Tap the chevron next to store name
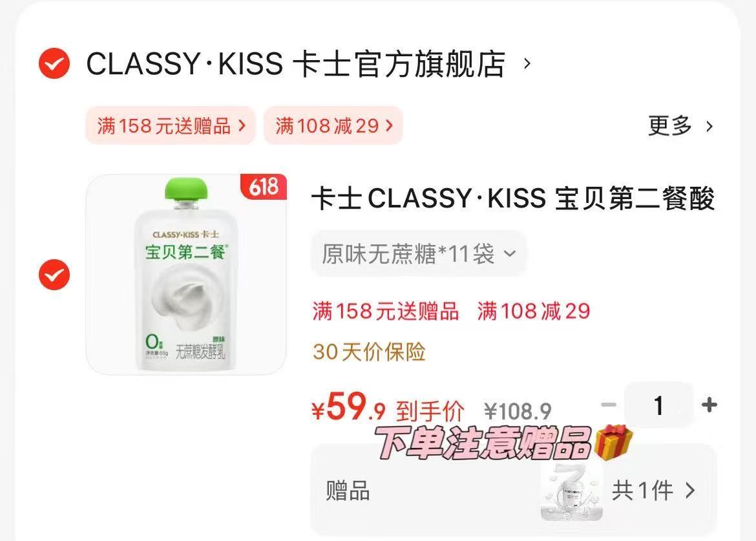756x541 pixels. [527, 63]
